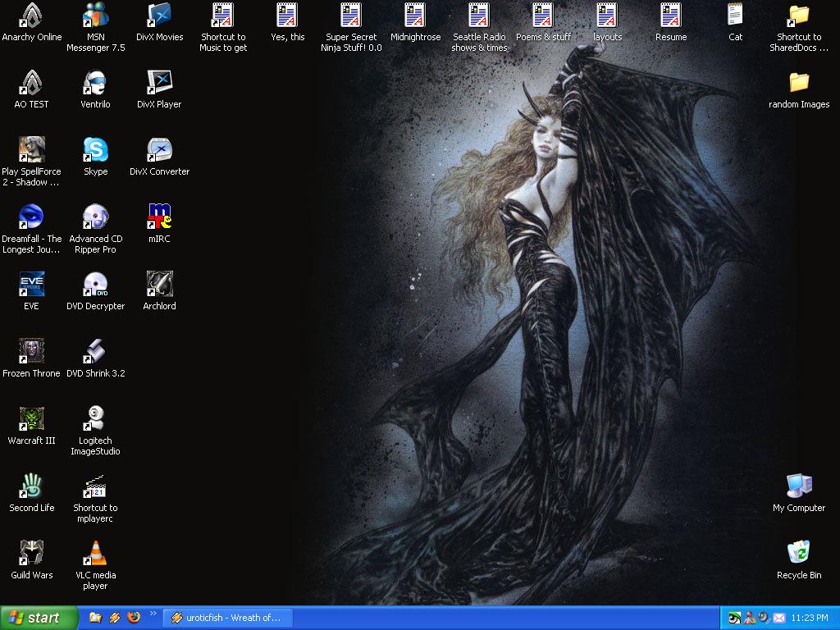840x630 pixels.
Task: Click Winamp lightning icon in Quick Launch
Action: coord(115,618)
